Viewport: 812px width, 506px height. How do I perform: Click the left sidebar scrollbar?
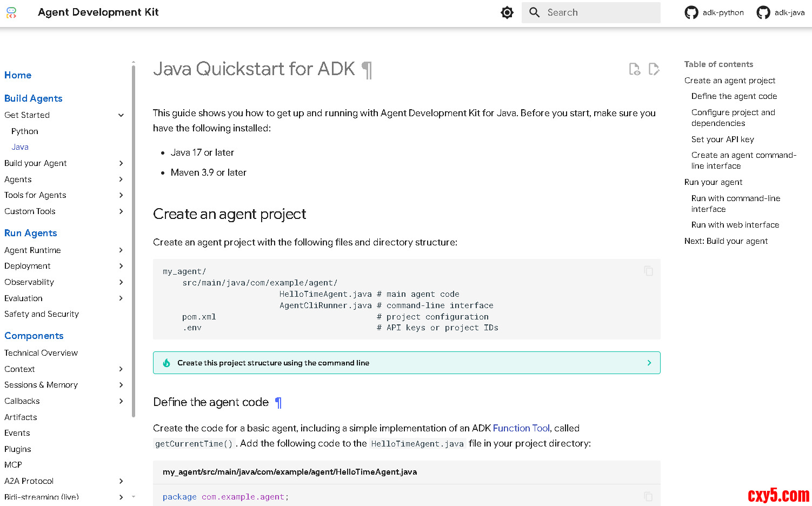(x=133, y=238)
